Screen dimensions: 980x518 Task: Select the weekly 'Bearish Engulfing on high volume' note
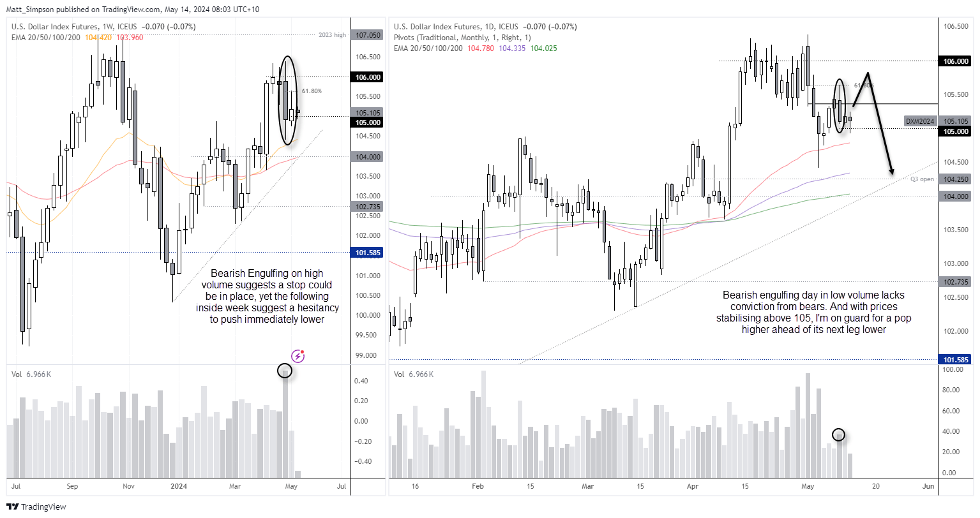pyautogui.click(x=267, y=296)
